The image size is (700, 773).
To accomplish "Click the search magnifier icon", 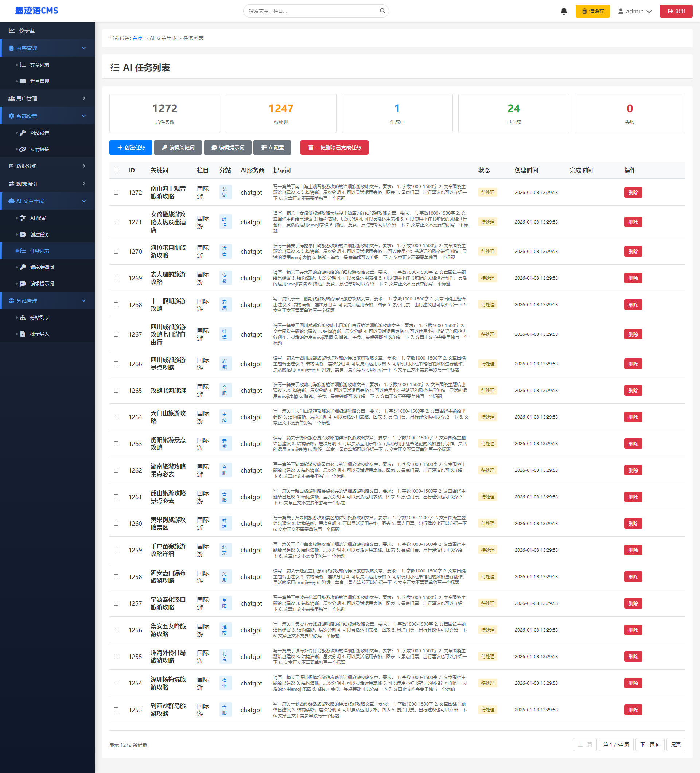I will [x=382, y=11].
